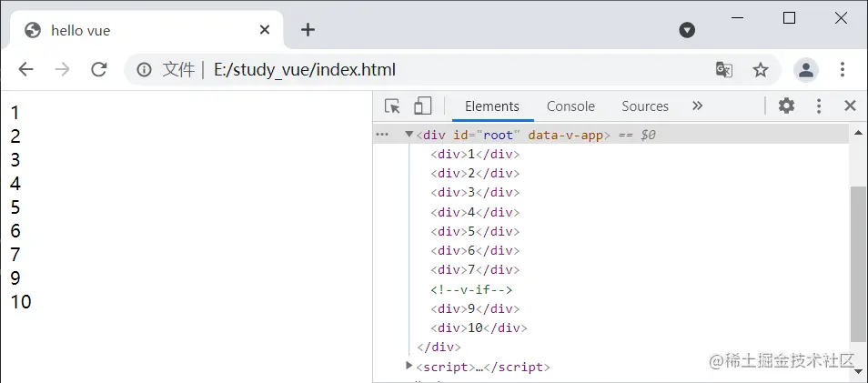Select the <div>3</div> node
The height and width of the screenshot is (383, 868).
pos(475,193)
